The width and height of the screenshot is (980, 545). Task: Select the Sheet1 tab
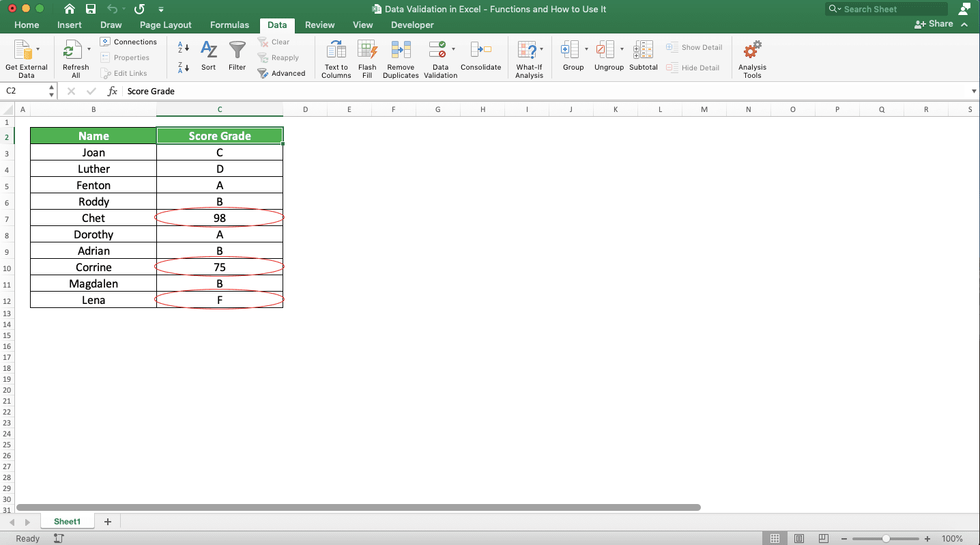[x=68, y=521]
